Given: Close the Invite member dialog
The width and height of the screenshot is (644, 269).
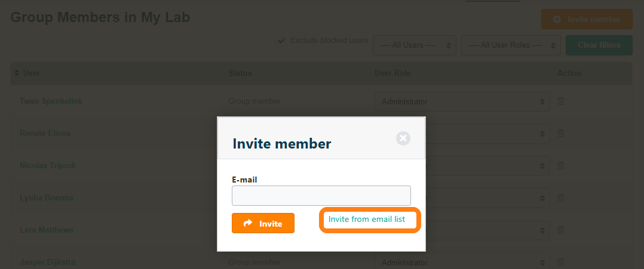Looking at the screenshot, I should pyautogui.click(x=403, y=138).
